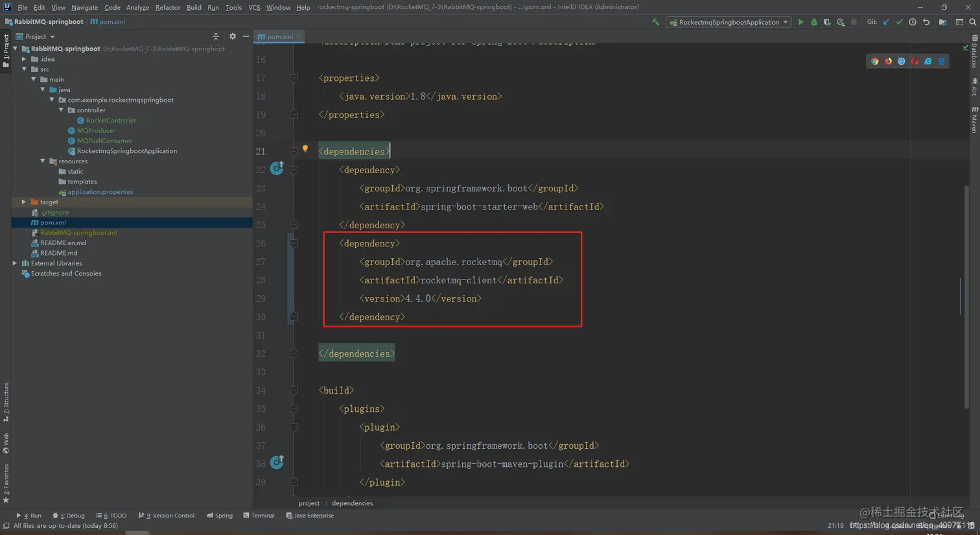980x535 pixels.
Task: Build project with the hammer icon
Action: click(655, 22)
